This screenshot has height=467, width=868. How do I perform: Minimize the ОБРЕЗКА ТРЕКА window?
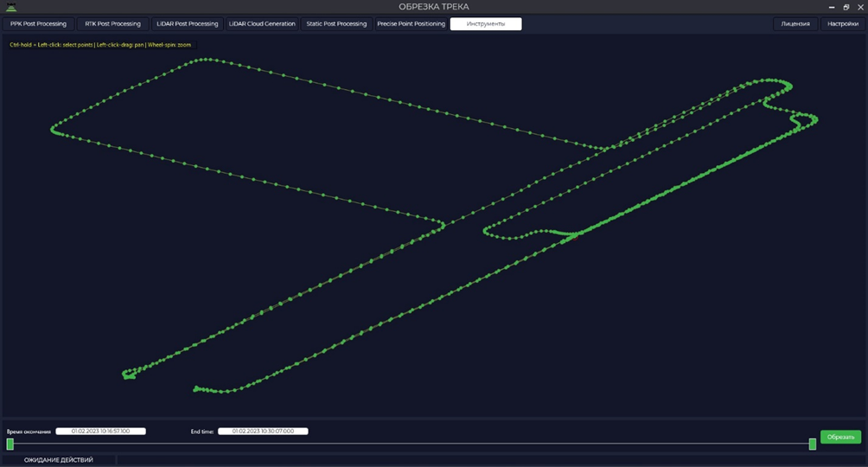(832, 7)
